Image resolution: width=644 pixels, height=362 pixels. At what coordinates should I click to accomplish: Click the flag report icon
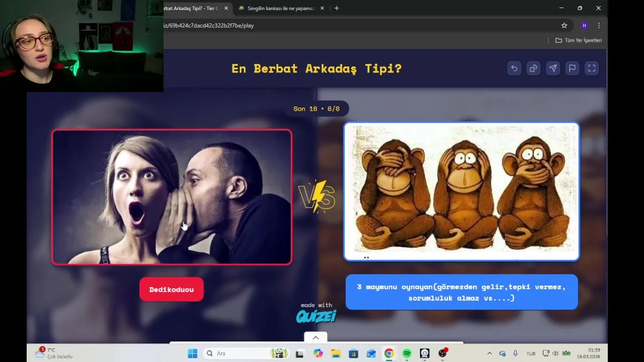tap(572, 68)
